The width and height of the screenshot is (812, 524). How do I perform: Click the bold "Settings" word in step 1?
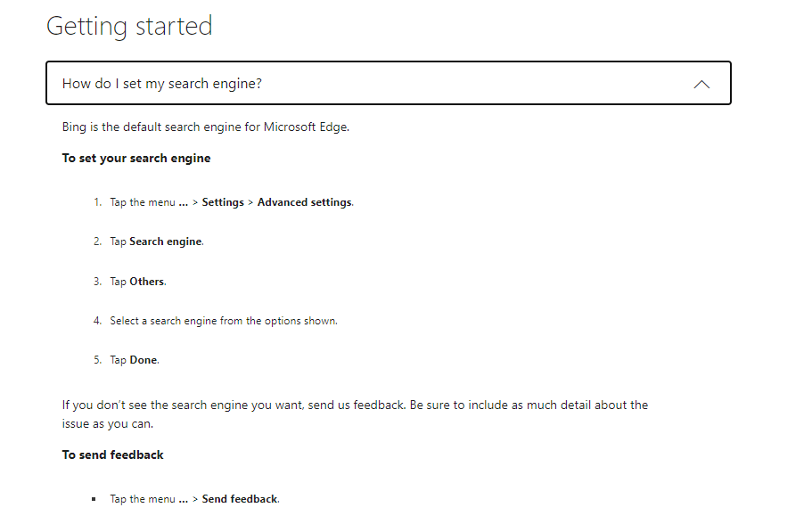click(x=223, y=202)
